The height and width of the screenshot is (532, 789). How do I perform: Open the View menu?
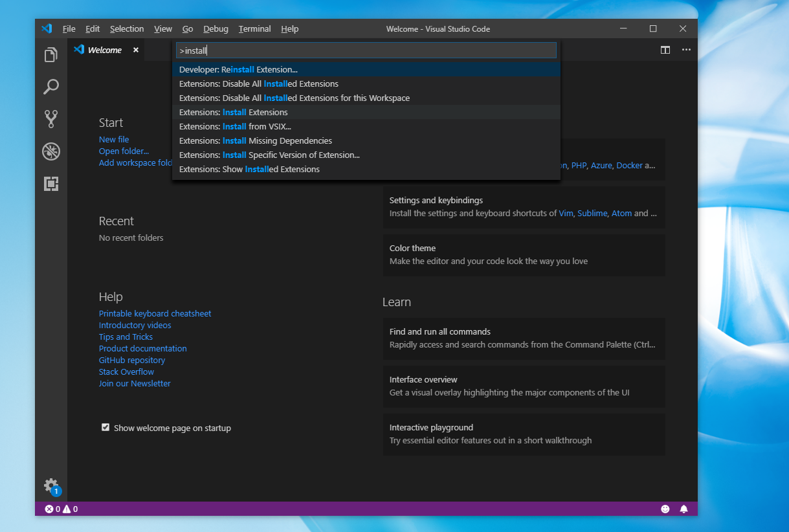pyautogui.click(x=163, y=28)
